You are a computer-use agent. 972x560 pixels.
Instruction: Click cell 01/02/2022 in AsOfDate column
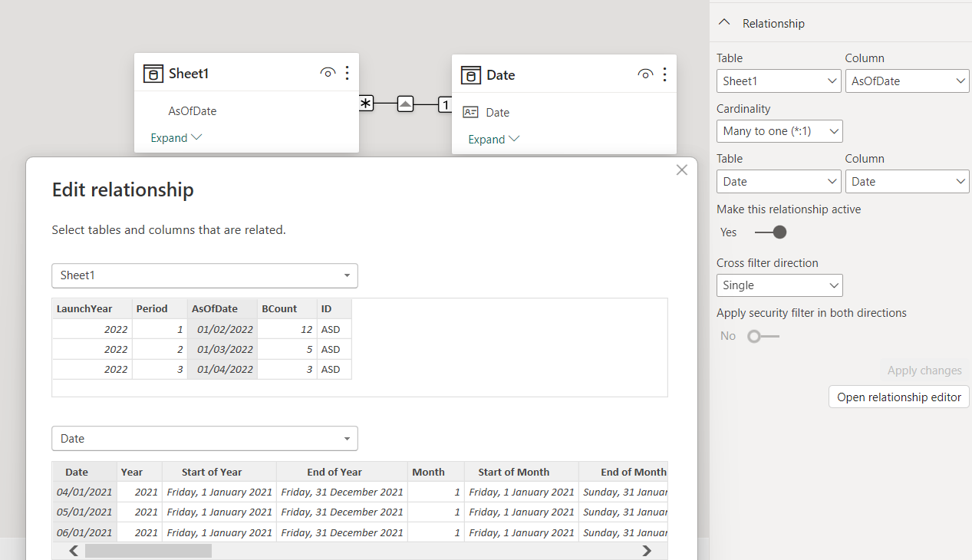point(222,329)
